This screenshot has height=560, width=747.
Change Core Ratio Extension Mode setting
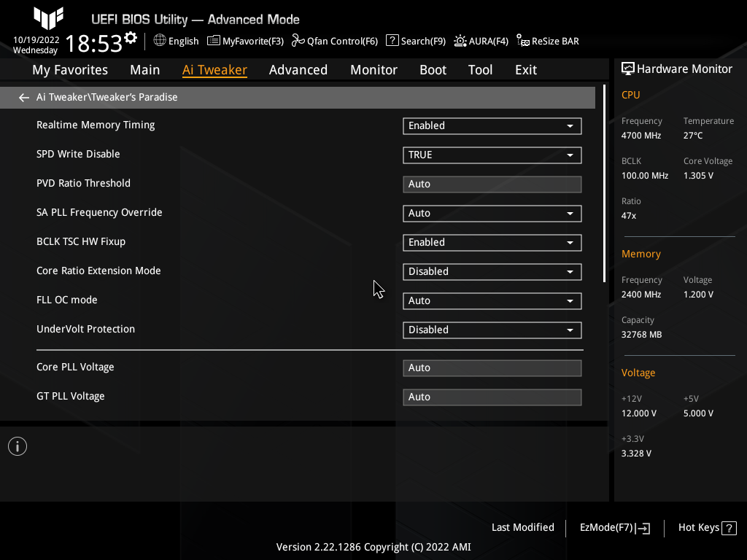coord(492,271)
